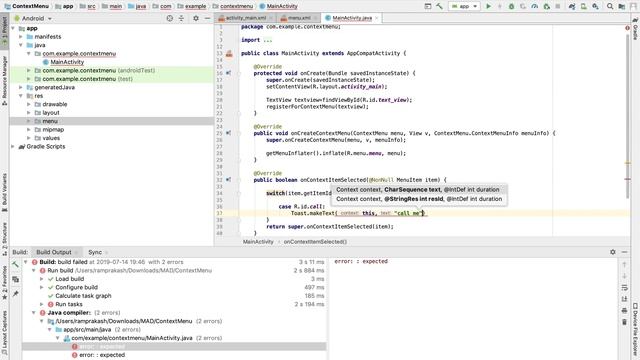Click onContextItemSelected() breadcrumb below editor
Image resolution: width=640 pixels, height=360 pixels.
tap(315, 242)
